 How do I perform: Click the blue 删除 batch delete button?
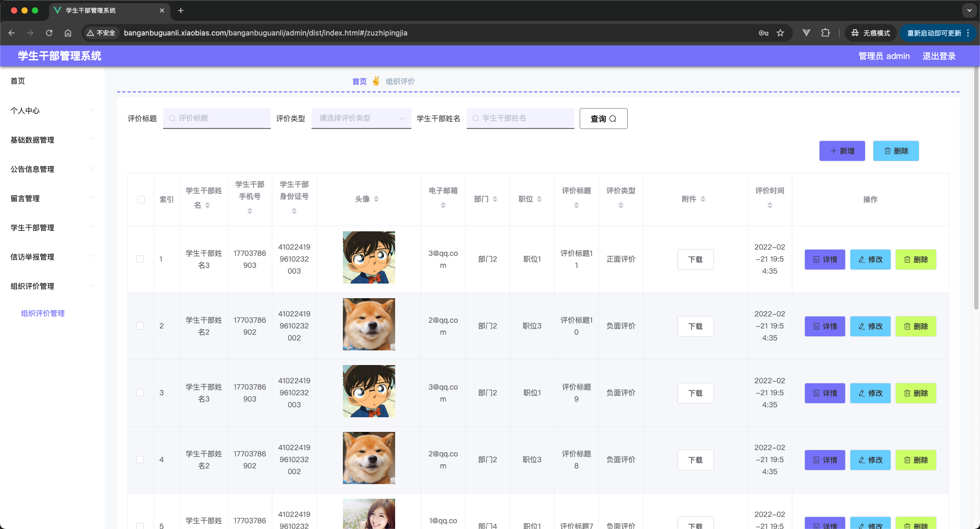(x=896, y=151)
